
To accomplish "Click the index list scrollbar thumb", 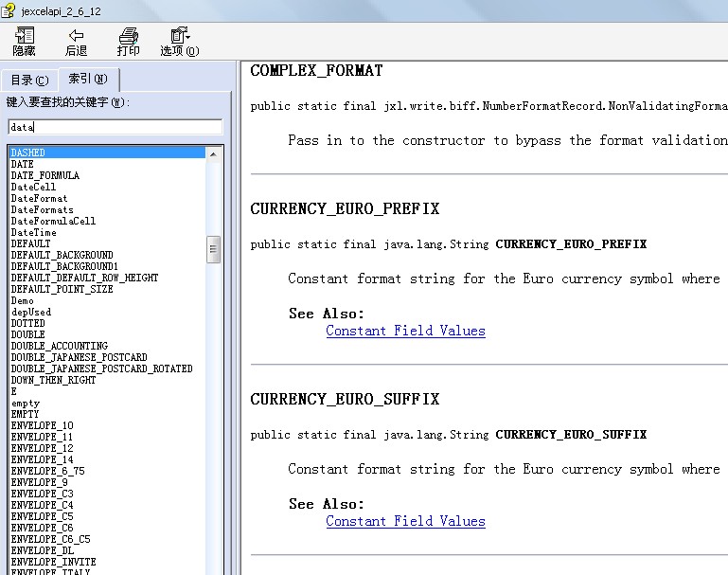I will 213,249.
